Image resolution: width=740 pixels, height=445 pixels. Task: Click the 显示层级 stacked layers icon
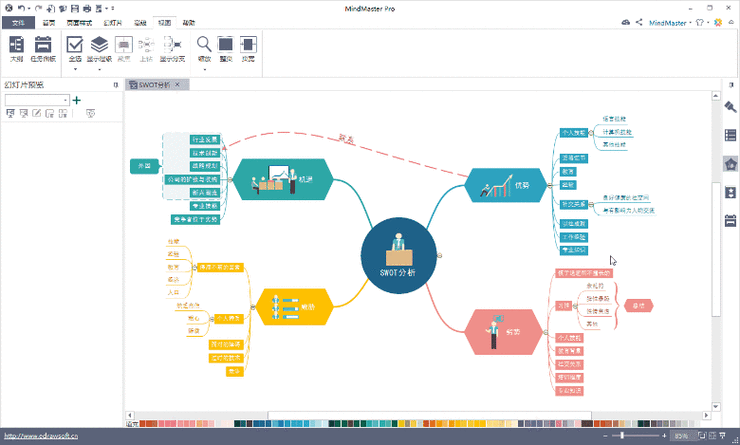[x=99, y=45]
